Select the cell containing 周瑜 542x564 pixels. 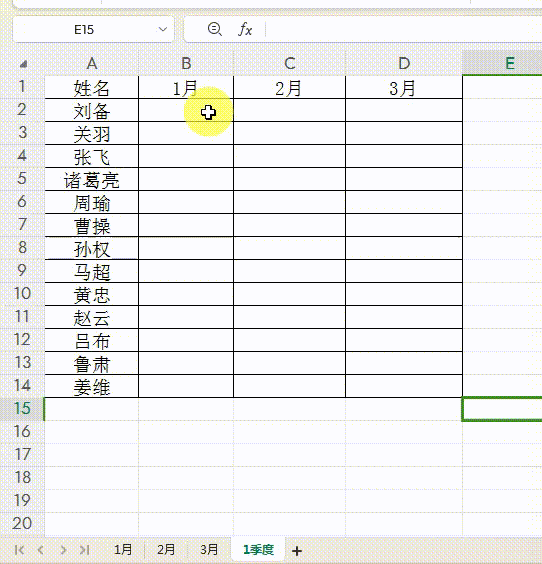tap(92, 202)
